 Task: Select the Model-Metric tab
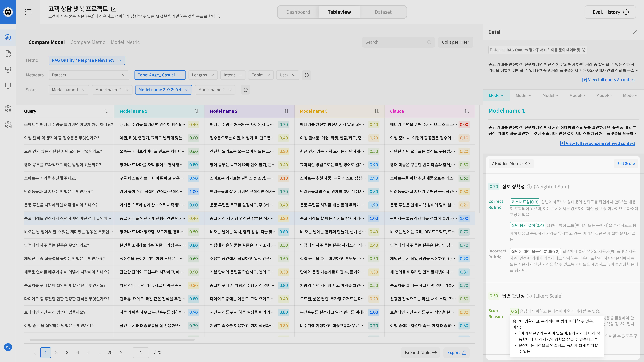125,42
